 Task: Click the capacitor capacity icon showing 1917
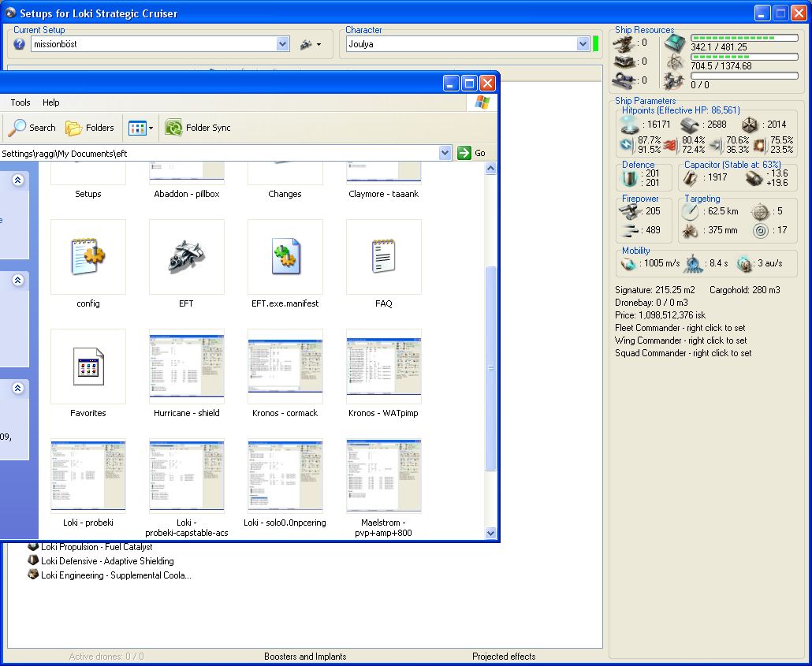coord(691,178)
